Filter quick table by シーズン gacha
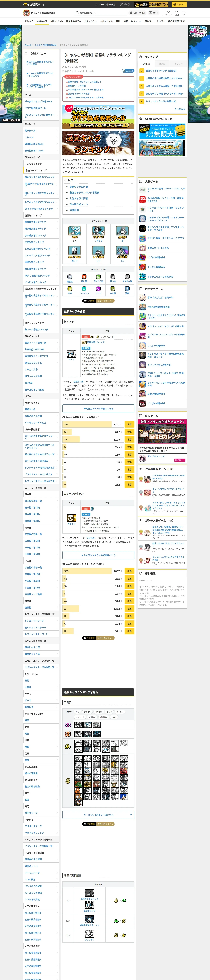The width and height of the screenshot is (210, 980). (x=120, y=712)
